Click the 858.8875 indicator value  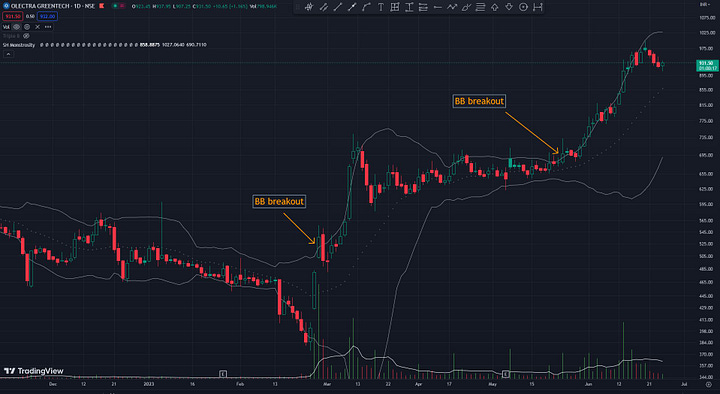[150, 45]
